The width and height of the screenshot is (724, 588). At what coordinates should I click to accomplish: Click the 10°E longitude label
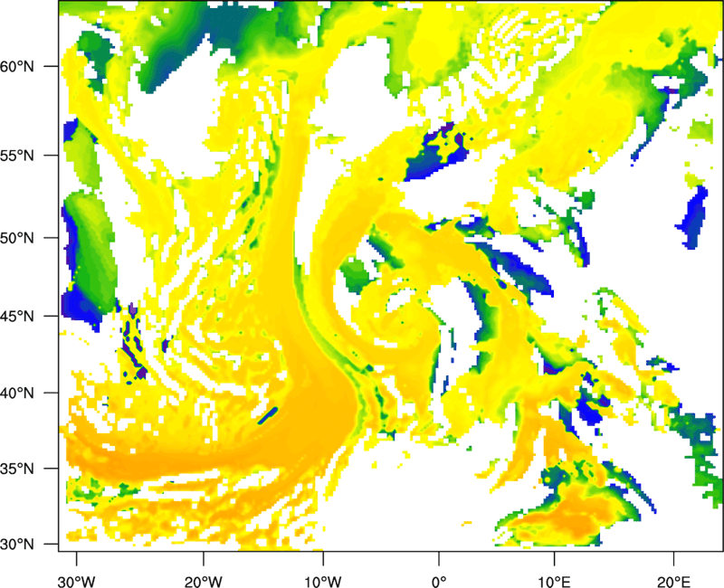554,582
